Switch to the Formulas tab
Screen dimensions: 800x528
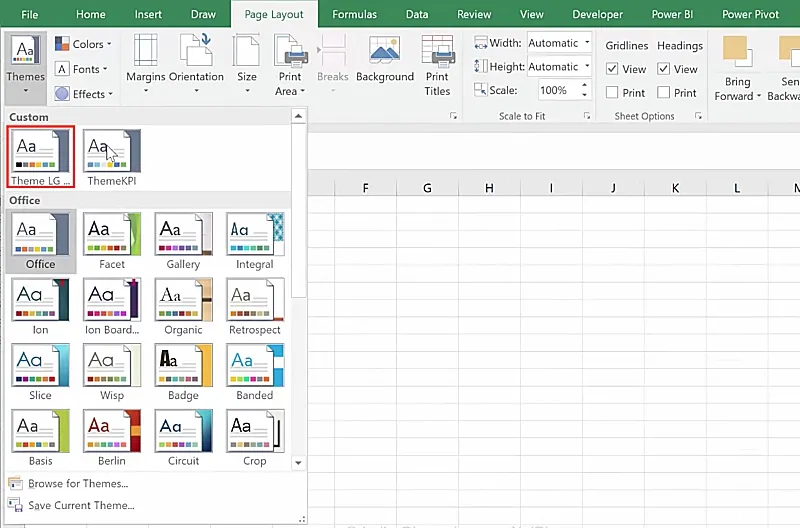pyautogui.click(x=355, y=15)
